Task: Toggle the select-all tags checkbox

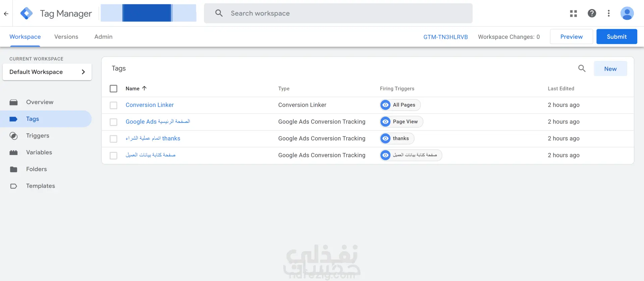Action: click(x=114, y=89)
